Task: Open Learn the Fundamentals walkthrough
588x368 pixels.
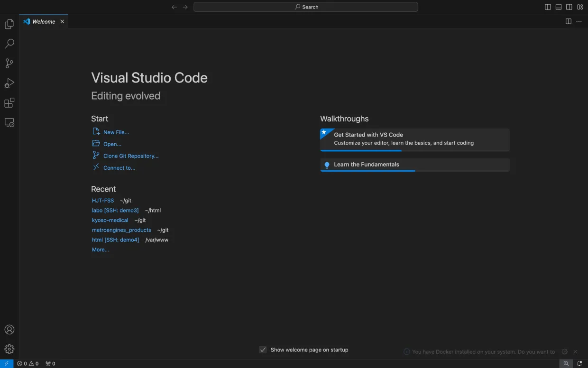Action: coord(415,165)
